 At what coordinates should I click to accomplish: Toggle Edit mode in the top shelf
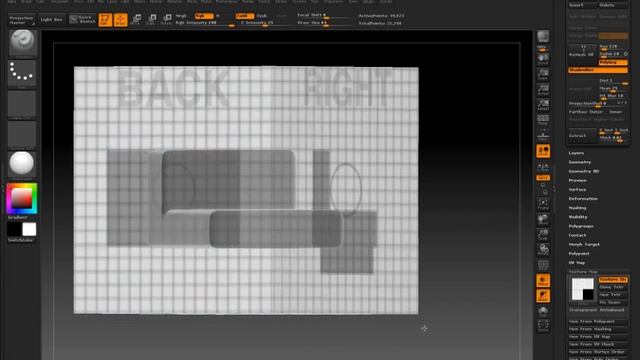point(105,20)
